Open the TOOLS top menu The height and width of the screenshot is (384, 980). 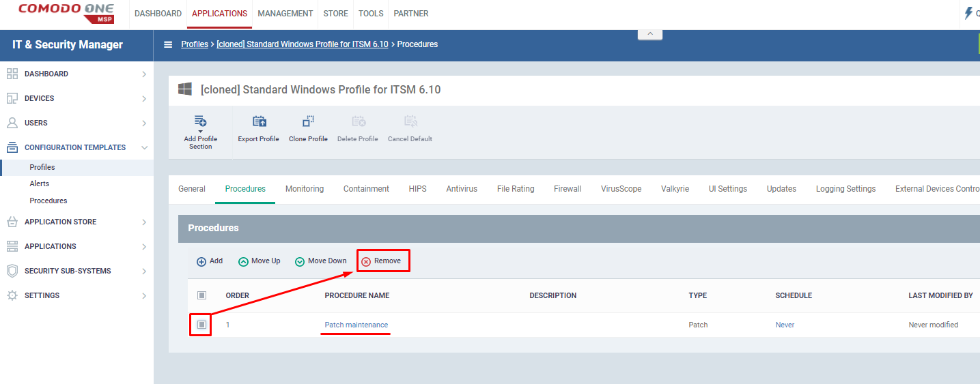[371, 14]
